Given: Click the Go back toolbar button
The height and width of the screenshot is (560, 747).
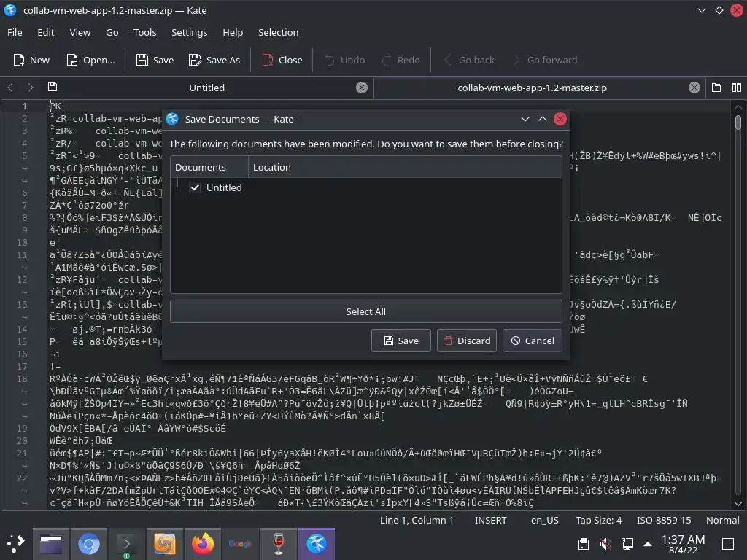Looking at the screenshot, I should coord(470,60).
